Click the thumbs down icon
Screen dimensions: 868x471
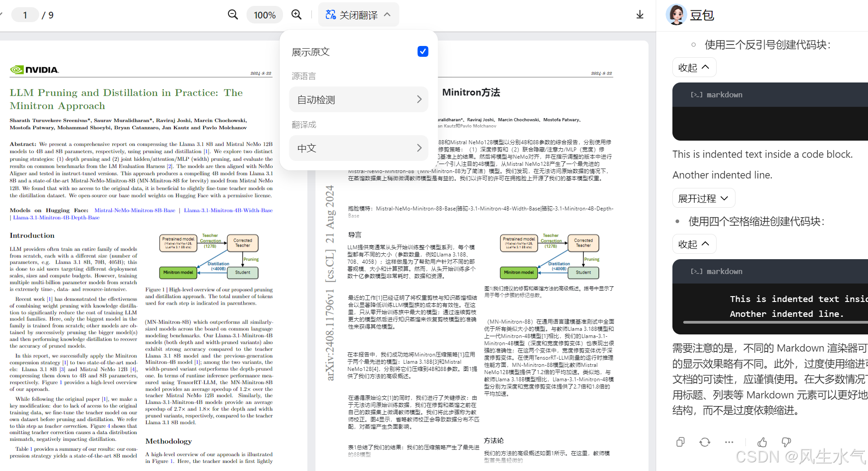786,442
